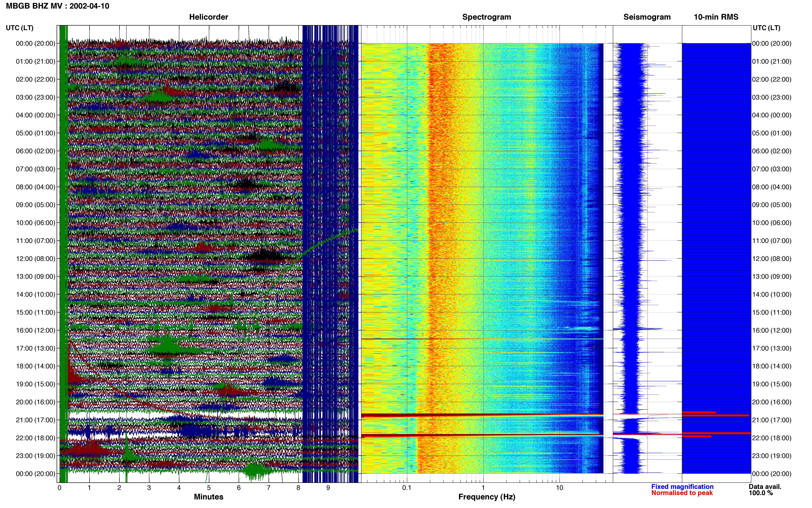Click the 'Minutes' x-axis label

[209, 497]
